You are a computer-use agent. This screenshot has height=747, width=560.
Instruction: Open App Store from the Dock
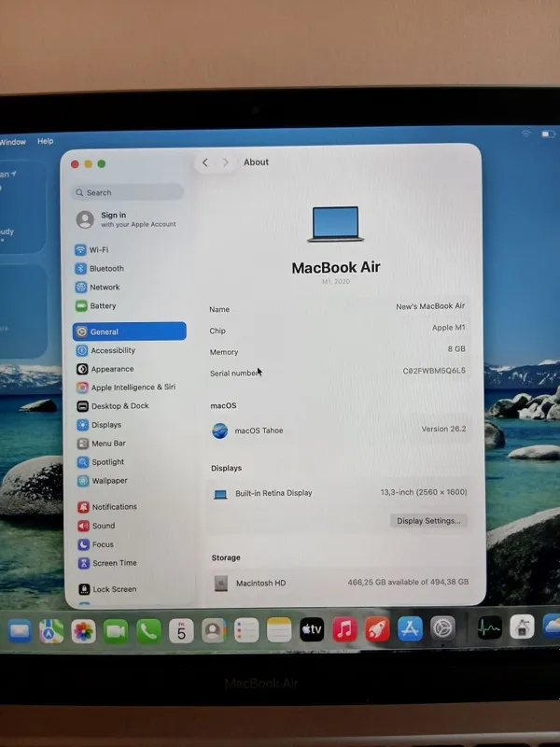410,628
